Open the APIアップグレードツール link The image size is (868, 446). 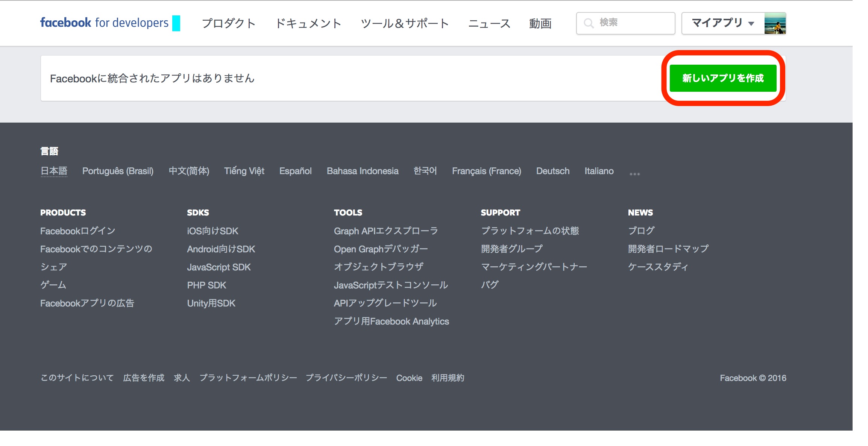pyautogui.click(x=385, y=303)
